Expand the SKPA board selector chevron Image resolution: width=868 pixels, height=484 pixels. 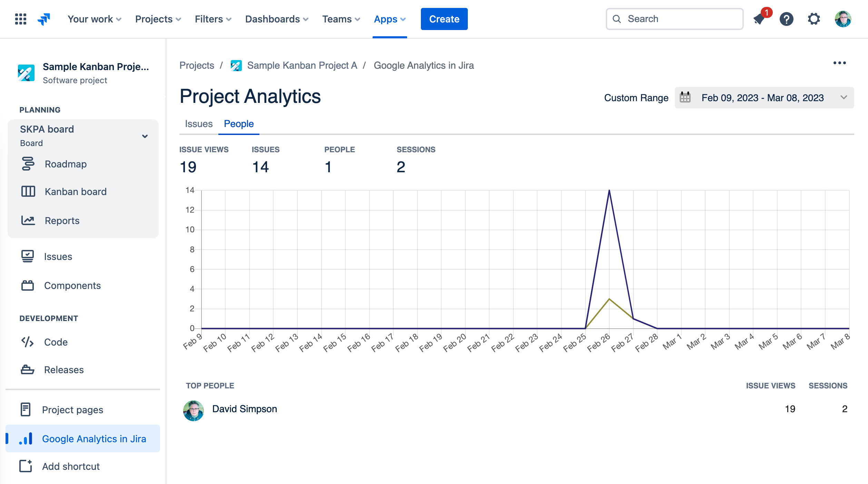point(145,136)
